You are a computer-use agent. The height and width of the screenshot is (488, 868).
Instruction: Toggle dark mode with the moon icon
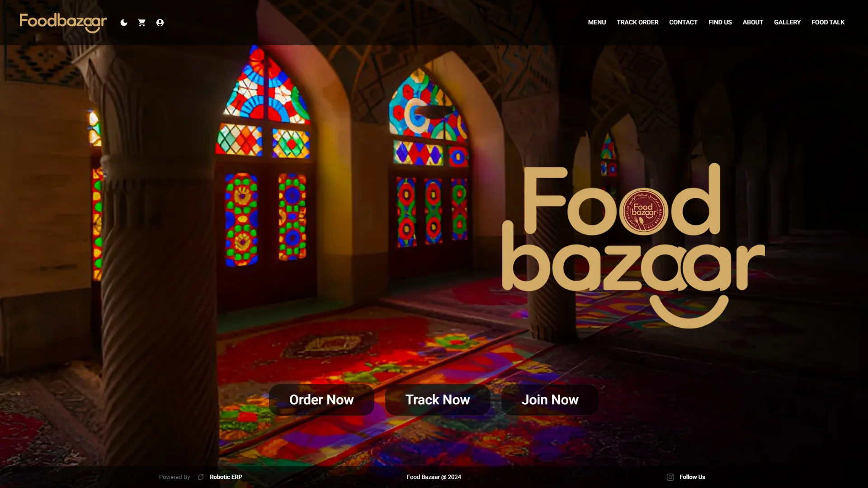tap(124, 23)
